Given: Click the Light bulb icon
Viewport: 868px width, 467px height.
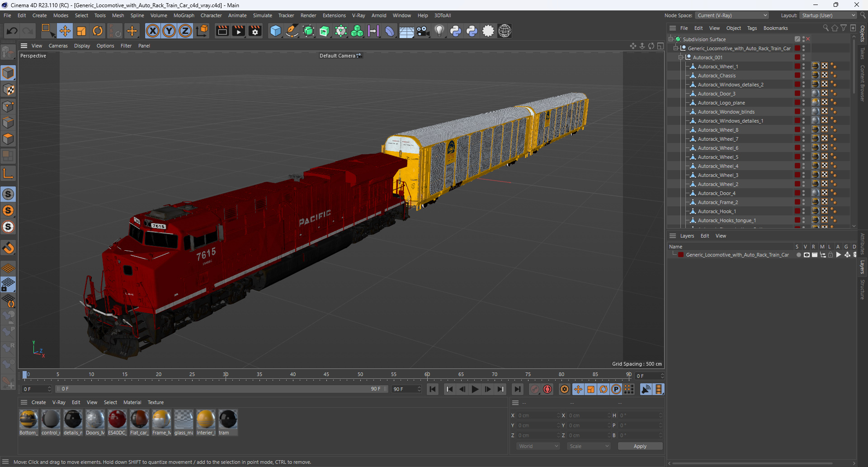Looking at the screenshot, I should pyautogui.click(x=439, y=31).
